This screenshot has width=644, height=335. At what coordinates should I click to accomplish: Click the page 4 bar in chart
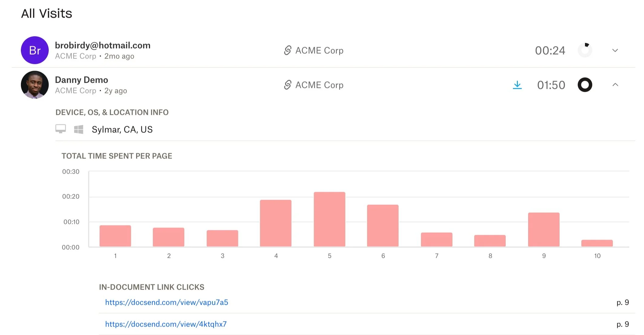pyautogui.click(x=275, y=223)
